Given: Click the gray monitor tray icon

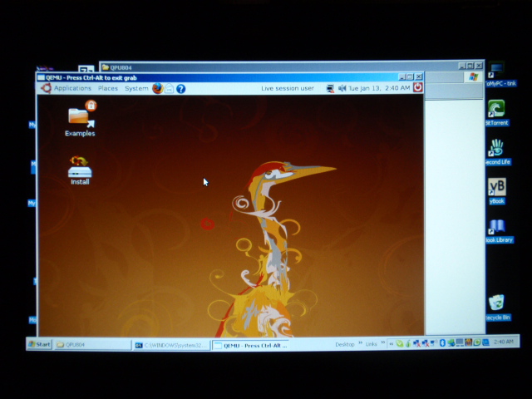Looking at the screenshot, I should (x=460, y=342).
